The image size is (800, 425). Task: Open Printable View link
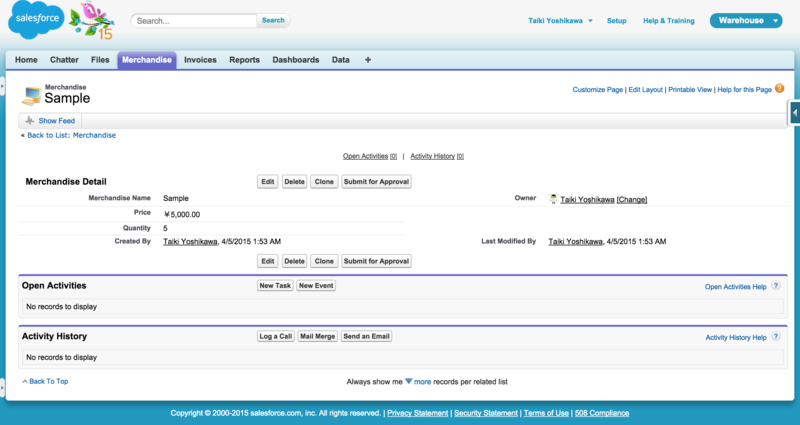pyautogui.click(x=690, y=89)
